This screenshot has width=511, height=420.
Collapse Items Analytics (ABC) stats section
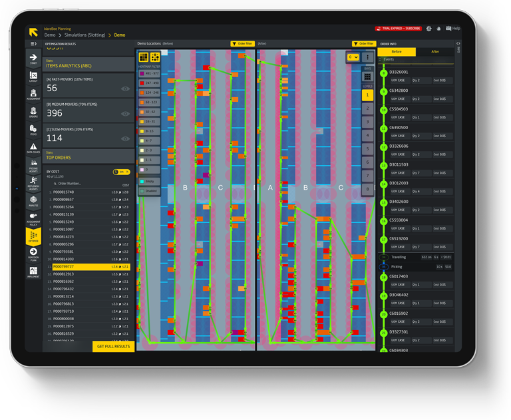click(88, 65)
